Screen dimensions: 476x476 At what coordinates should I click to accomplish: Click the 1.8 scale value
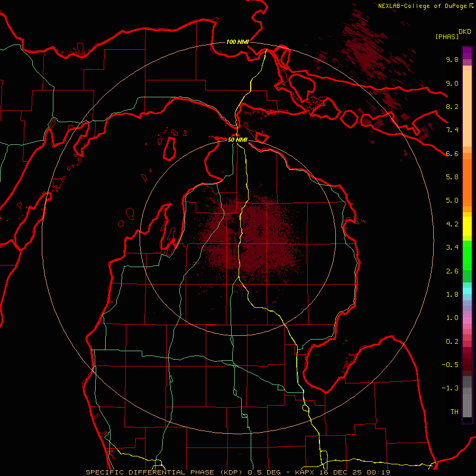point(452,295)
